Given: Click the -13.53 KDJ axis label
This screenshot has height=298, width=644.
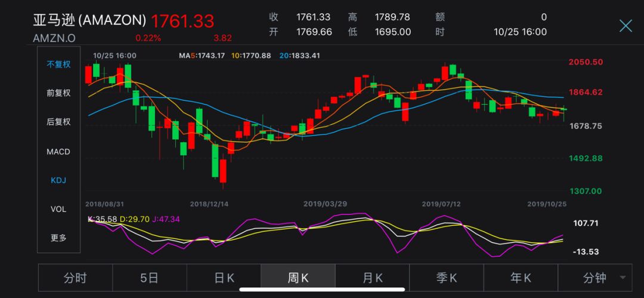Looking at the screenshot, I should tap(586, 252).
